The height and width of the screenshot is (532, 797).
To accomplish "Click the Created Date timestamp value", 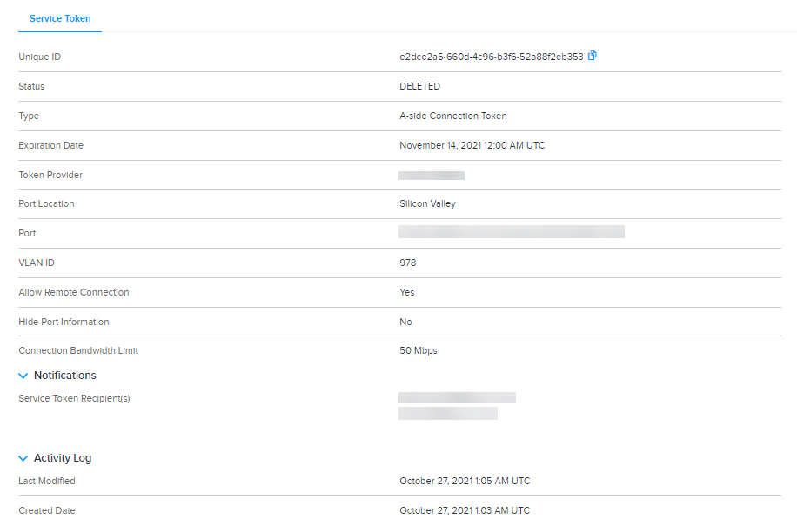I will coord(465,510).
